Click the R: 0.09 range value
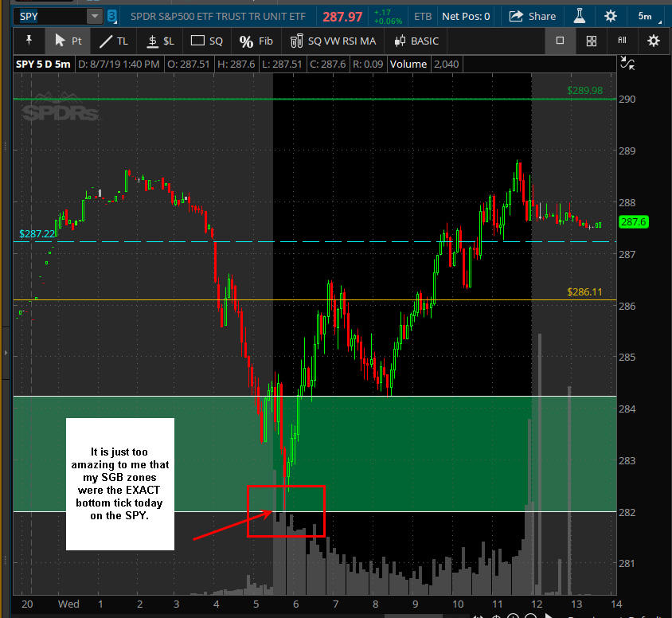672x618 pixels. tap(367, 65)
